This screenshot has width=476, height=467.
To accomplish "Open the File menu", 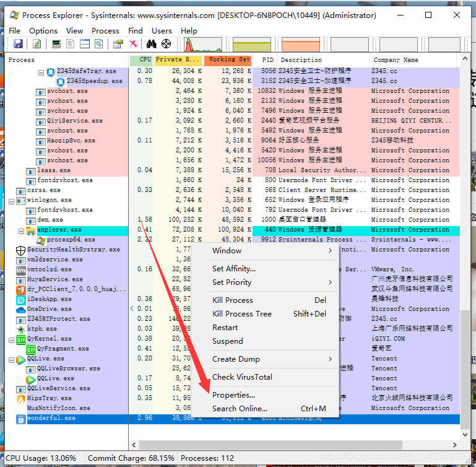I will pyautogui.click(x=14, y=31).
